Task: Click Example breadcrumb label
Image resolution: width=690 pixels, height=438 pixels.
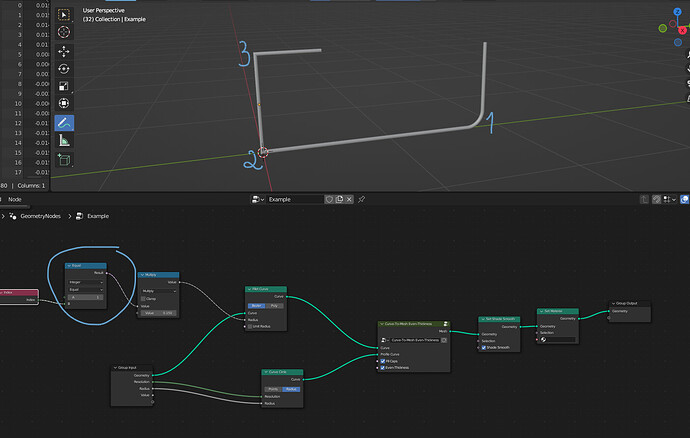Action: tap(98, 216)
